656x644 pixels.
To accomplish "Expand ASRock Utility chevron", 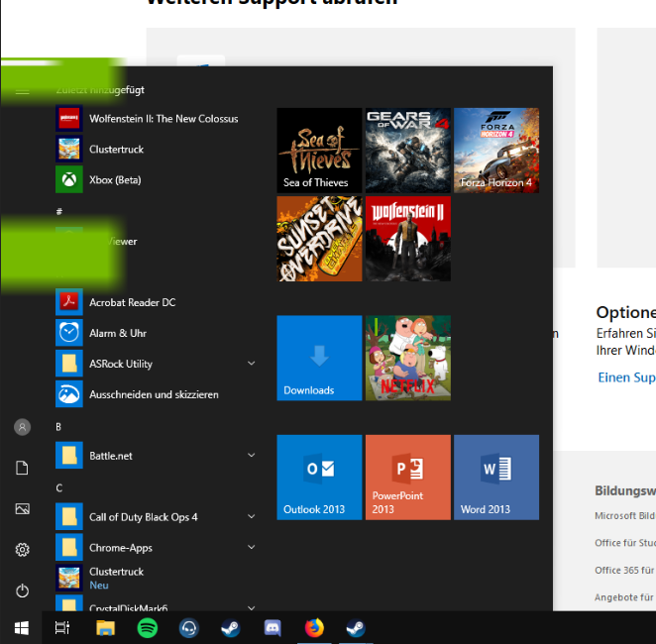I will (252, 363).
